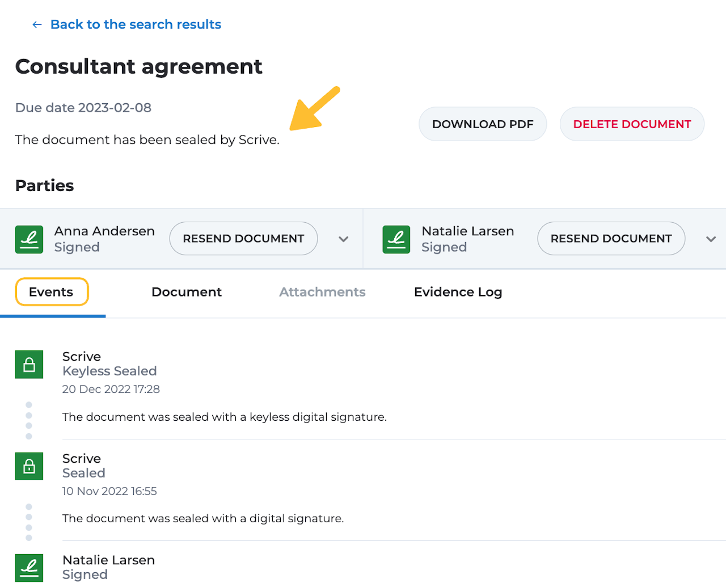Viewport: 726px width, 588px height.
Task: Click the back arrow icon
Action: [37, 24]
